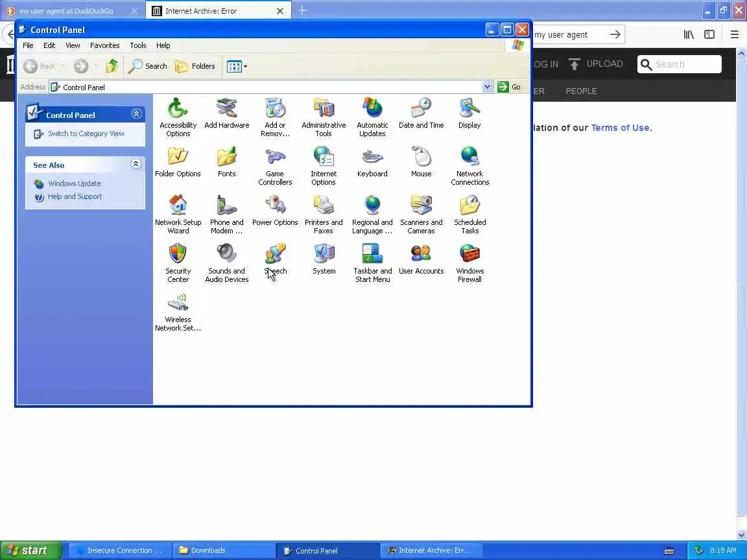Open Printers and Faxes icon
The height and width of the screenshot is (560, 747).
tap(324, 214)
